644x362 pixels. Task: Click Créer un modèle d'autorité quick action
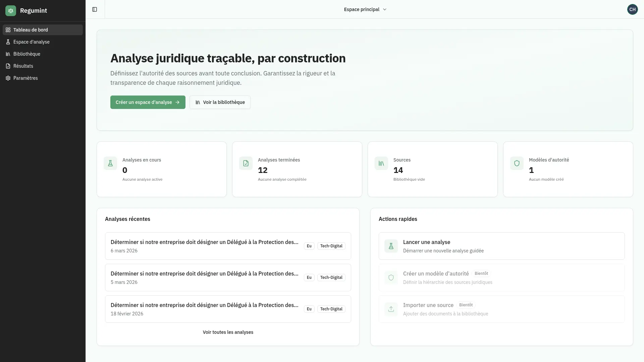502,278
